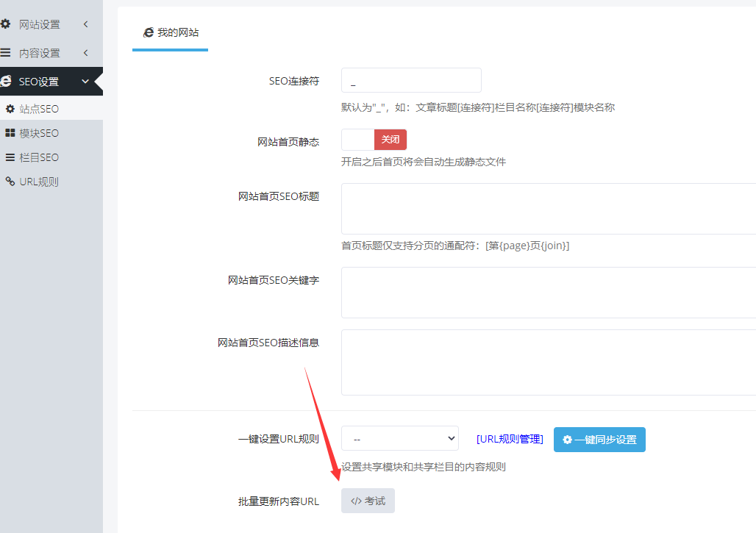The height and width of the screenshot is (533, 756).
Task: Click into 网站首页SEO关键字 text area
Action: point(549,293)
